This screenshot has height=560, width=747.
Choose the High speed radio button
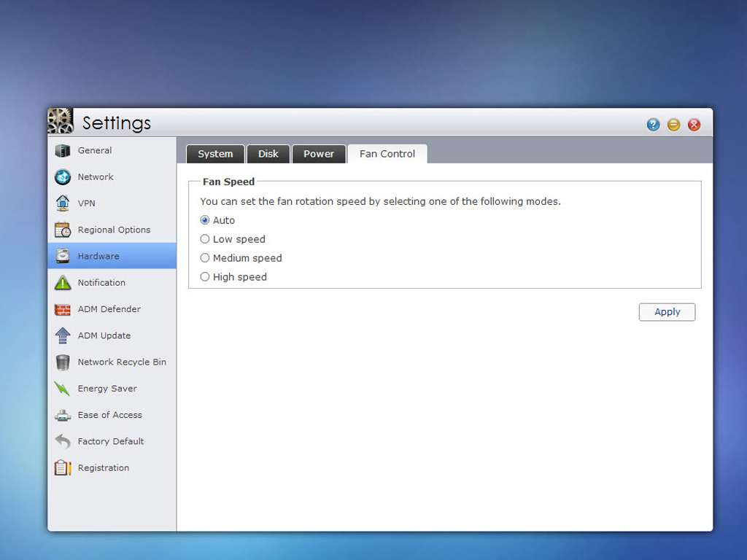(x=205, y=276)
